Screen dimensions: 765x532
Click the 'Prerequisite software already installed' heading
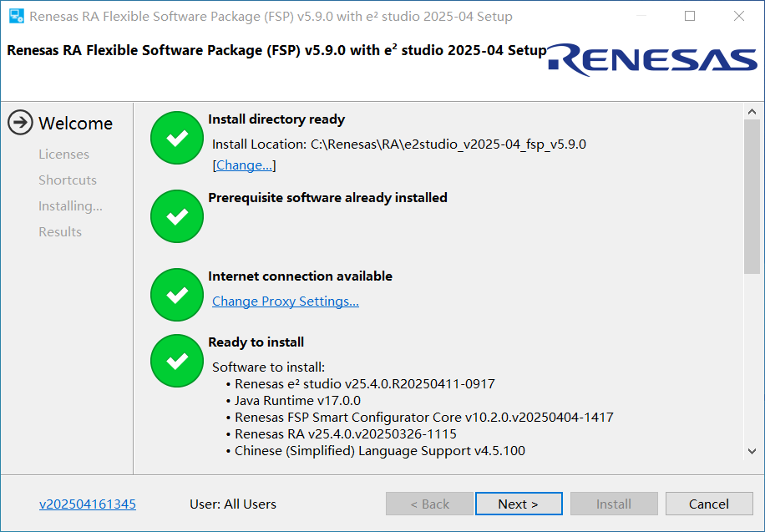pyautogui.click(x=328, y=198)
